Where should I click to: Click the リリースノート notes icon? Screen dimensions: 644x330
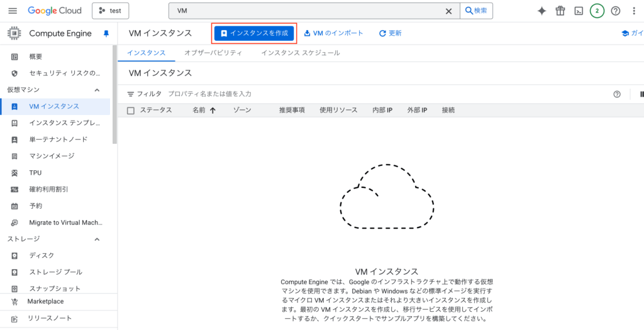point(14,319)
